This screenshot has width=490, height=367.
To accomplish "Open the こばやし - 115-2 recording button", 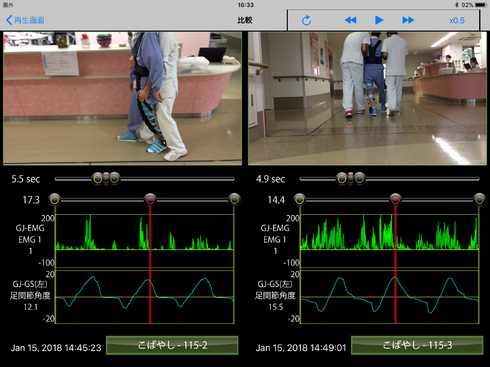I will click(172, 345).
